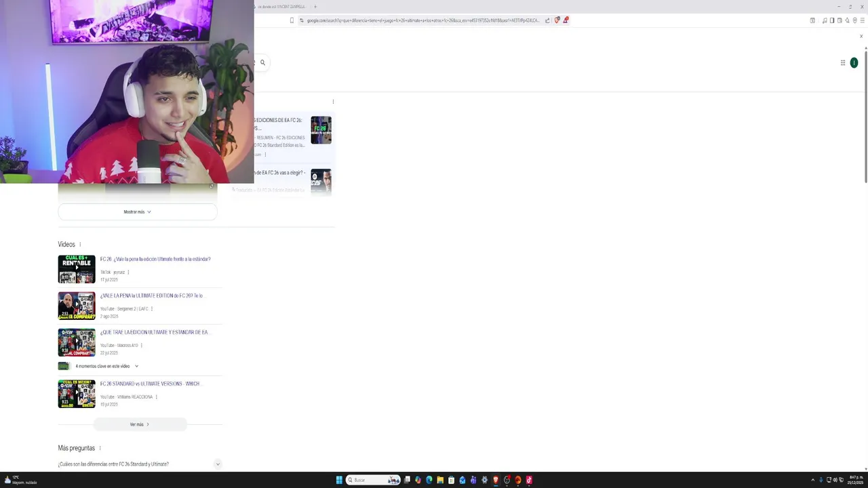The width and height of the screenshot is (868, 488).
Task: Close the side panel with the X
Action: pos(861,36)
